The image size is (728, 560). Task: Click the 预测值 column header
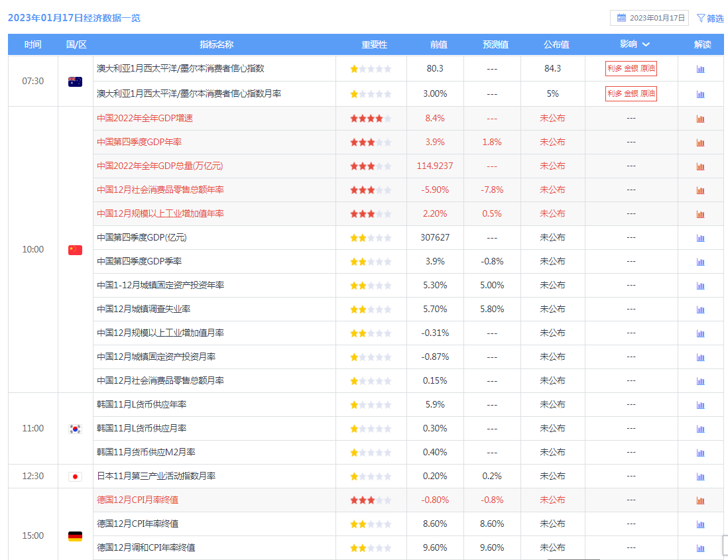(495, 44)
